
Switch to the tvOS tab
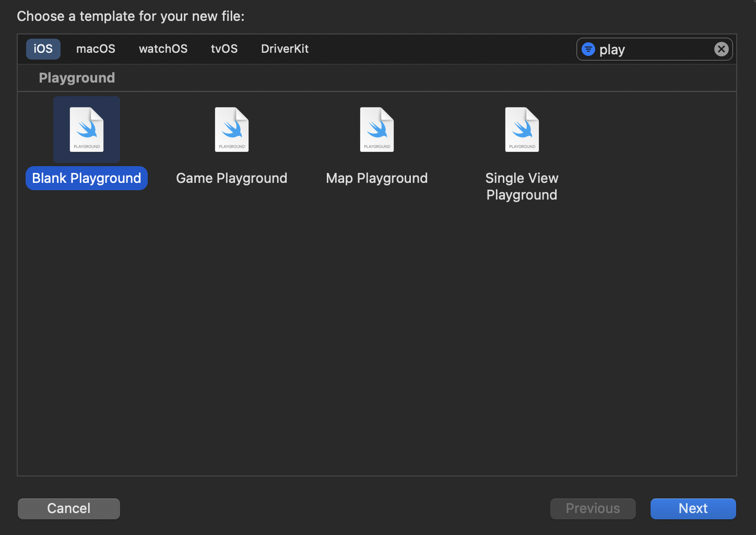224,49
